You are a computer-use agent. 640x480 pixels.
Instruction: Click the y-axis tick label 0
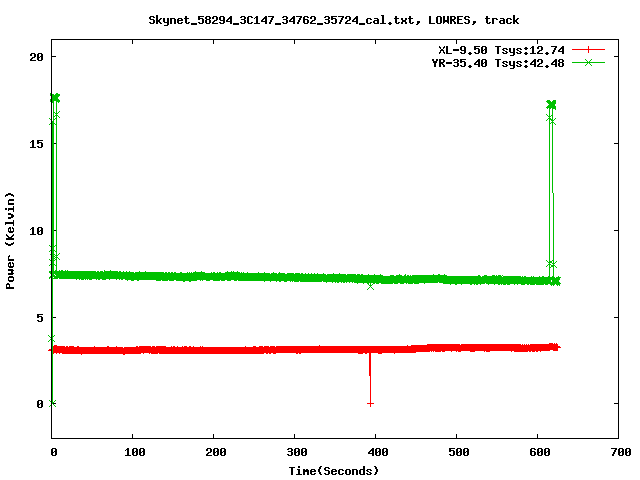click(x=40, y=404)
